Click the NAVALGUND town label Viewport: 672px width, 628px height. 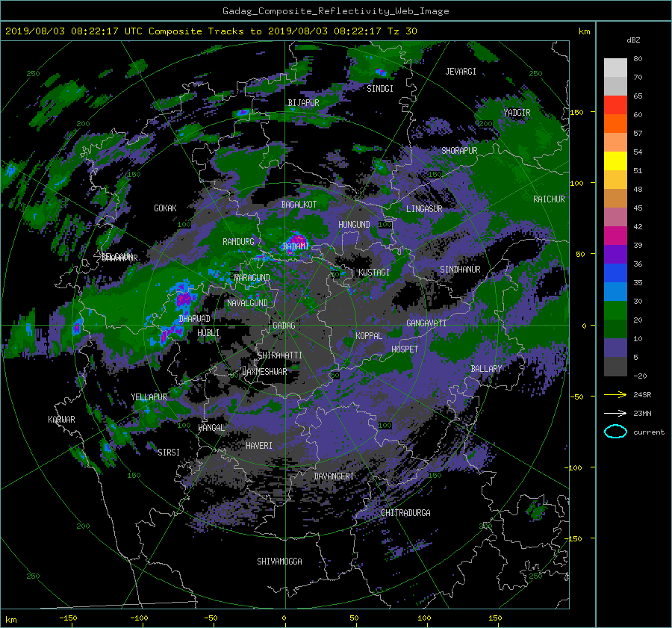(x=247, y=303)
